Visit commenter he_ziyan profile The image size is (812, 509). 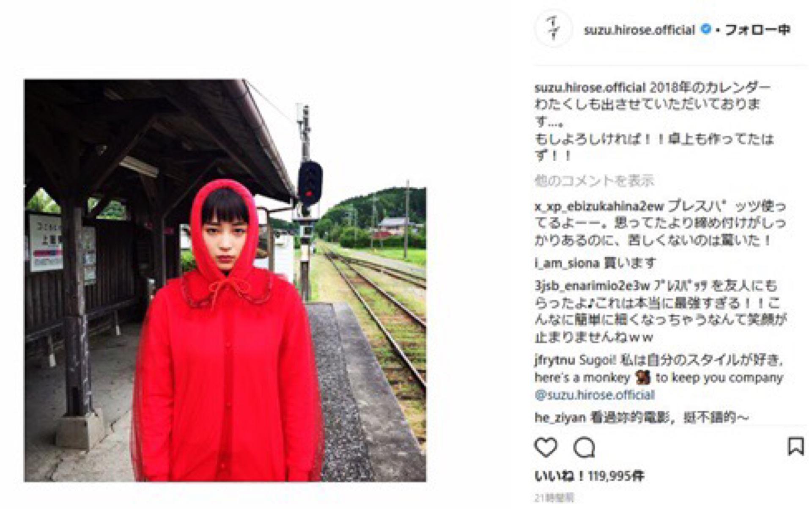560,418
